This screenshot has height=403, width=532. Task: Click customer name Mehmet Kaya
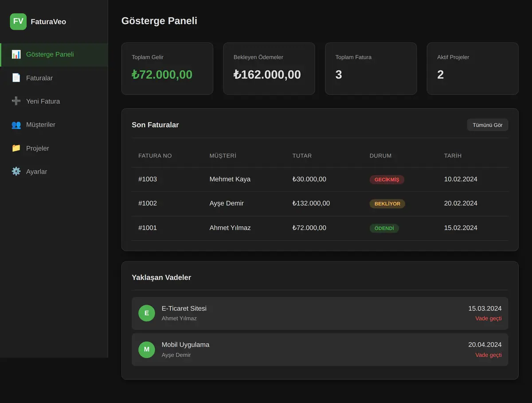(x=230, y=179)
